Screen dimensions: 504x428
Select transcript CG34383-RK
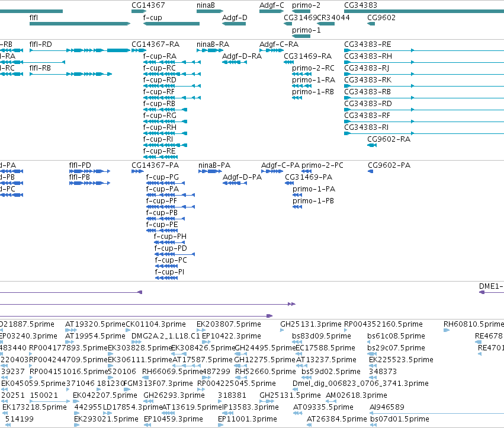point(368,80)
